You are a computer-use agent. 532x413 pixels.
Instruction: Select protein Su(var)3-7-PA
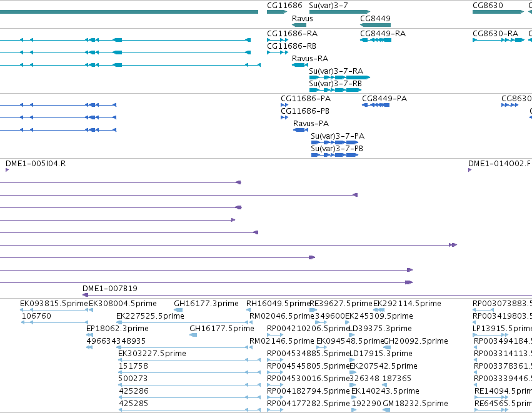pos(338,136)
